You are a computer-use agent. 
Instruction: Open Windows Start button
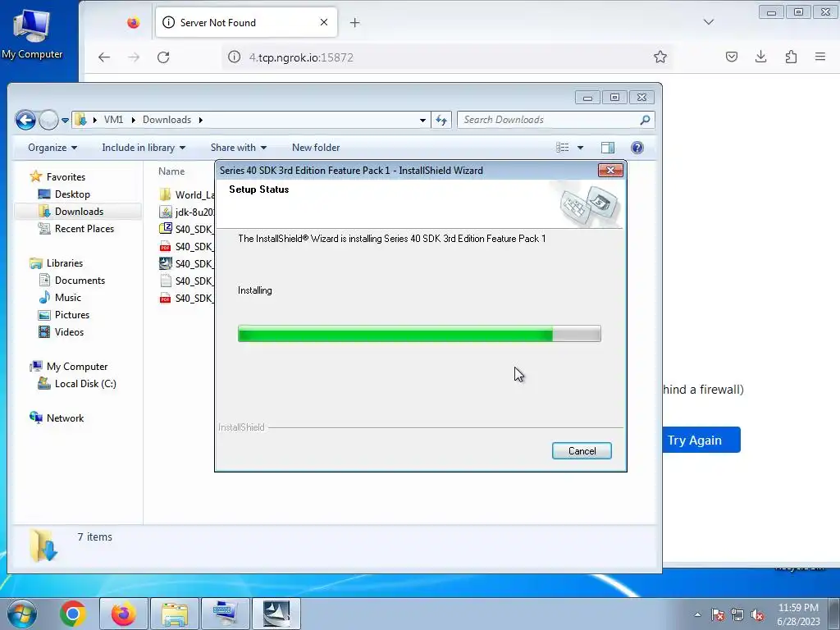tap(21, 614)
